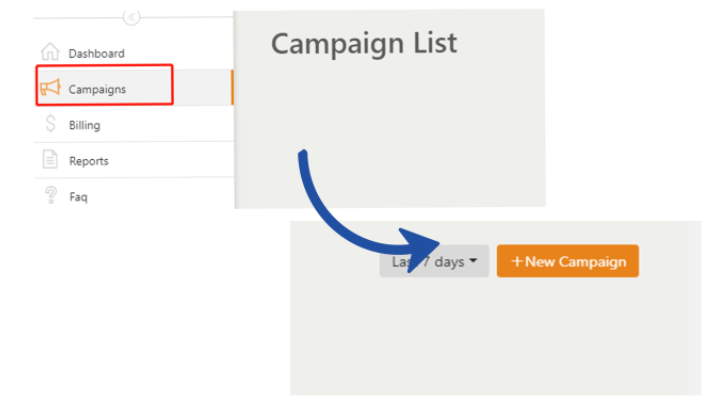Click the Dashboard house icon

(x=50, y=52)
